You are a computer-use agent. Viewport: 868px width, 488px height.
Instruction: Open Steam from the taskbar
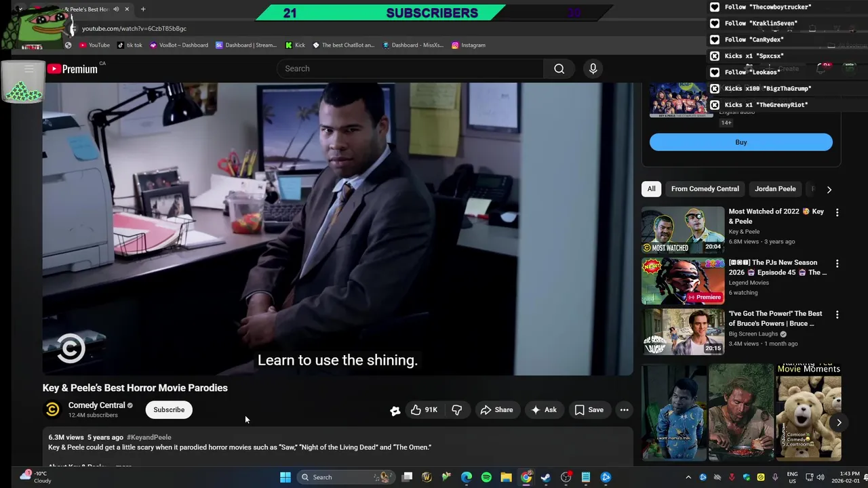[x=546, y=477]
